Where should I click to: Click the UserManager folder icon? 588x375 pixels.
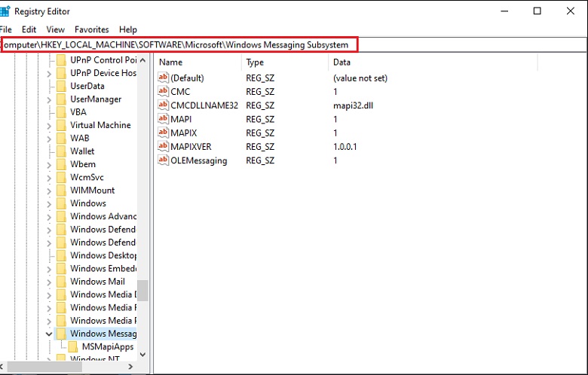coord(61,99)
